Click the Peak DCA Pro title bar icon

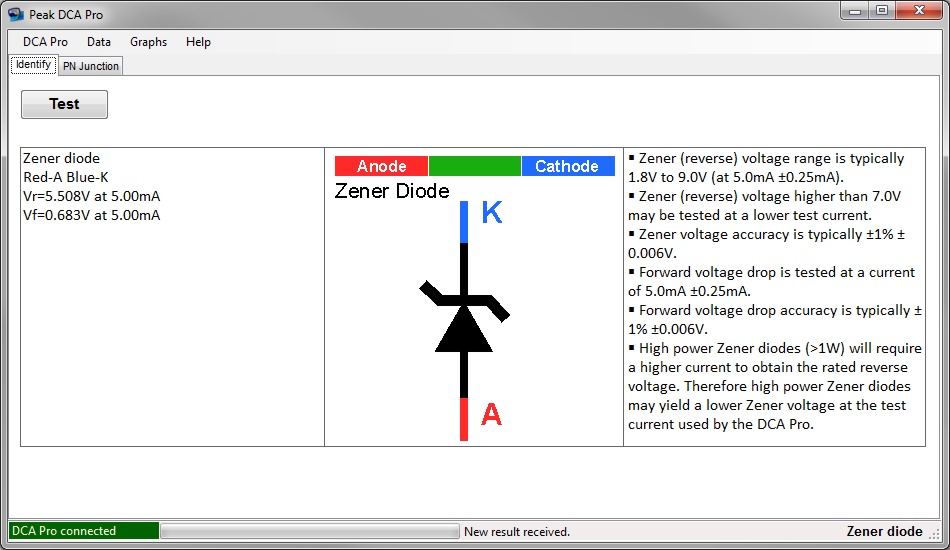point(16,14)
